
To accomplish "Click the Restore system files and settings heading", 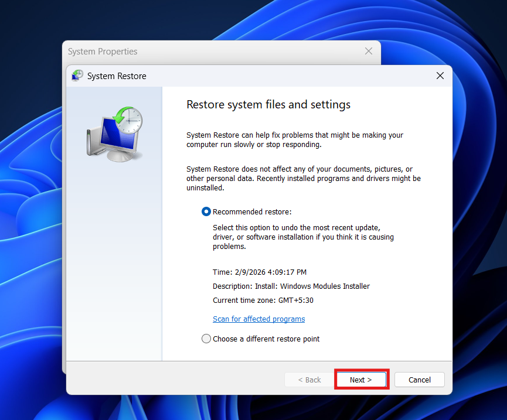I will coord(268,105).
